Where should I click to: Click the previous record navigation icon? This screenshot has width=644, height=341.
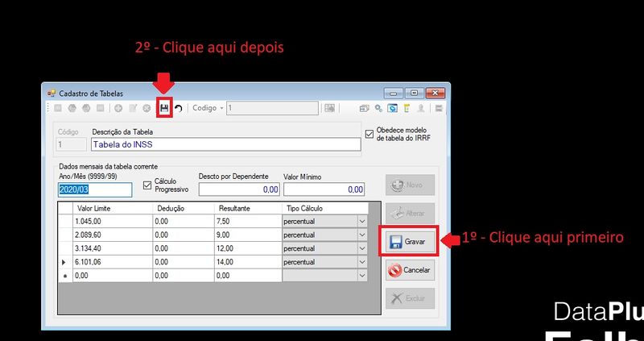pyautogui.click(x=72, y=109)
